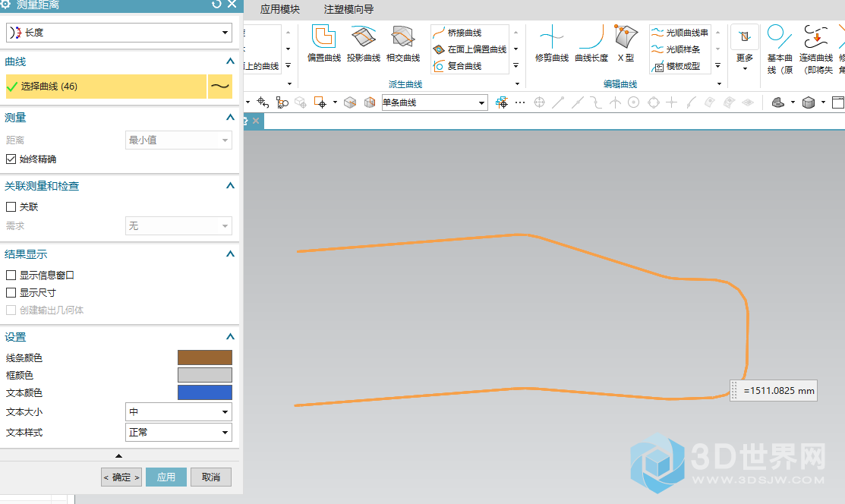Click the shaded cube rendering style icon
Image resolution: width=845 pixels, height=504 pixels.
(x=809, y=102)
